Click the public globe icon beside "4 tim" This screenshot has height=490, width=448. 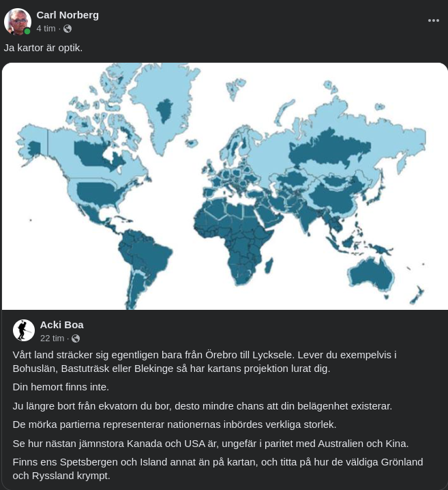pyautogui.click(x=68, y=29)
